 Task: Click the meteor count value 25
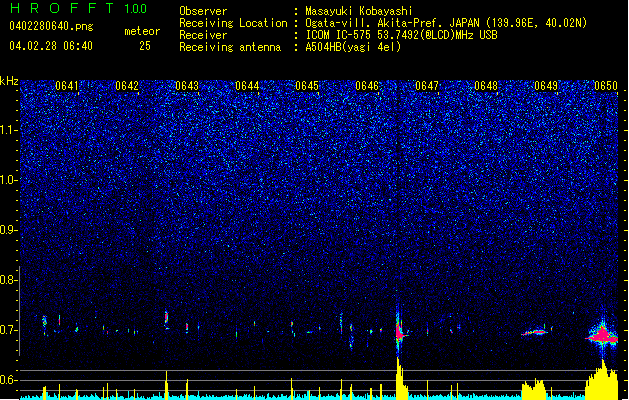click(x=145, y=46)
